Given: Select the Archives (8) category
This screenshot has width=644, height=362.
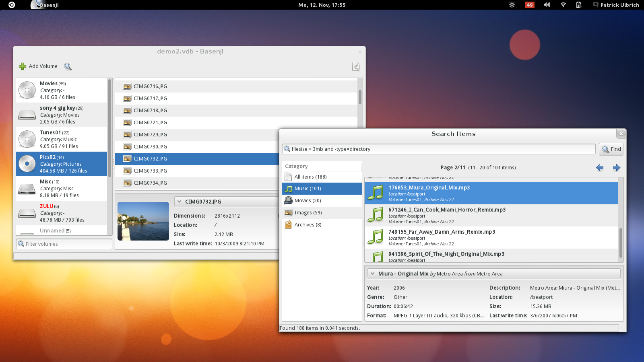Looking at the screenshot, I should 308,225.
